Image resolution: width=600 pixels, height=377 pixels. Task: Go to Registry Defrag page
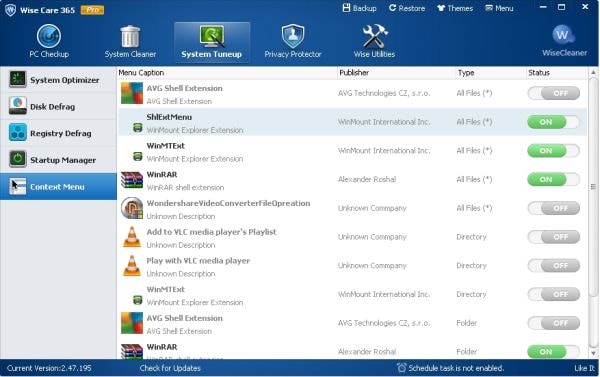click(59, 133)
